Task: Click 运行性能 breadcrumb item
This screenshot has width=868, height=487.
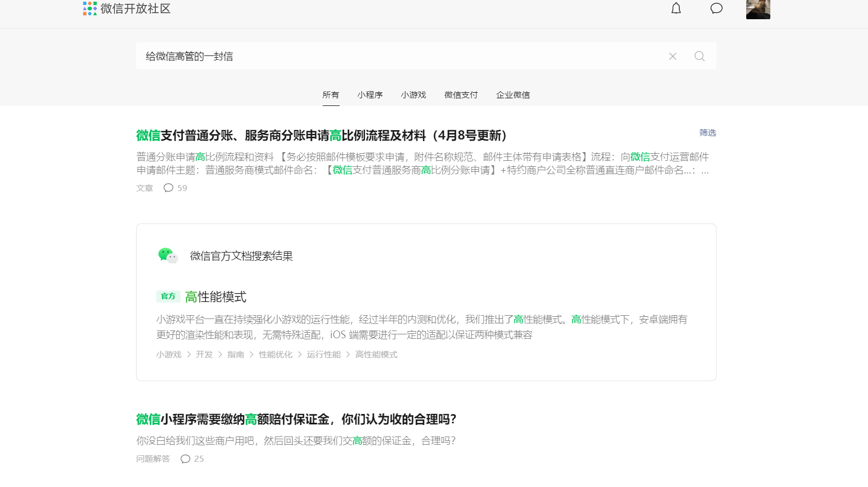Action: [x=324, y=355]
